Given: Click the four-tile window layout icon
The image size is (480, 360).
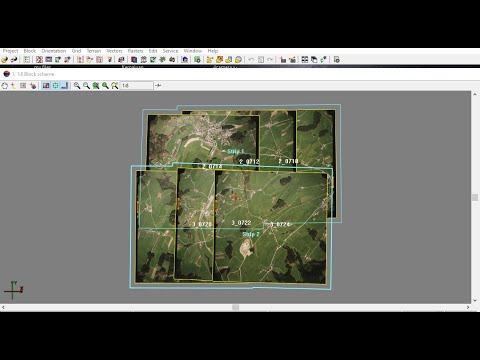Looking at the screenshot, I should (x=305, y=60).
